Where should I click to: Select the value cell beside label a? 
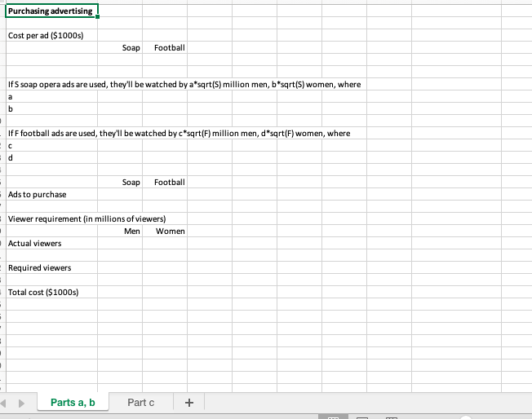(120, 97)
